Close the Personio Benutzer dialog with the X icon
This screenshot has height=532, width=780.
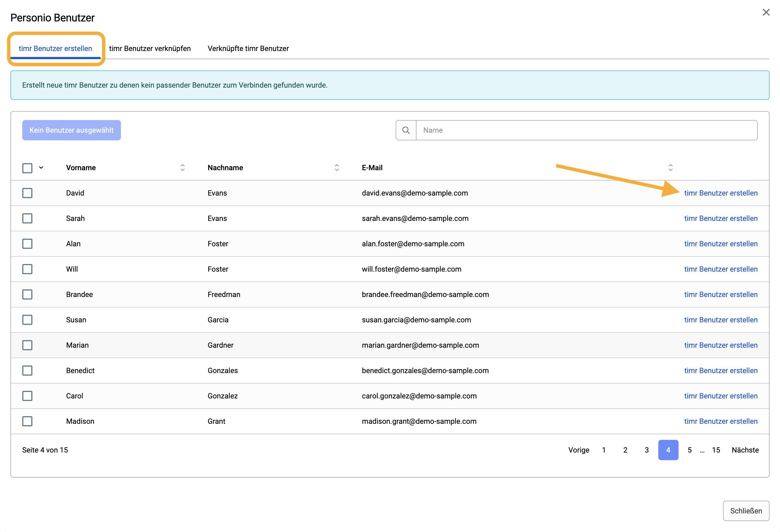click(766, 12)
